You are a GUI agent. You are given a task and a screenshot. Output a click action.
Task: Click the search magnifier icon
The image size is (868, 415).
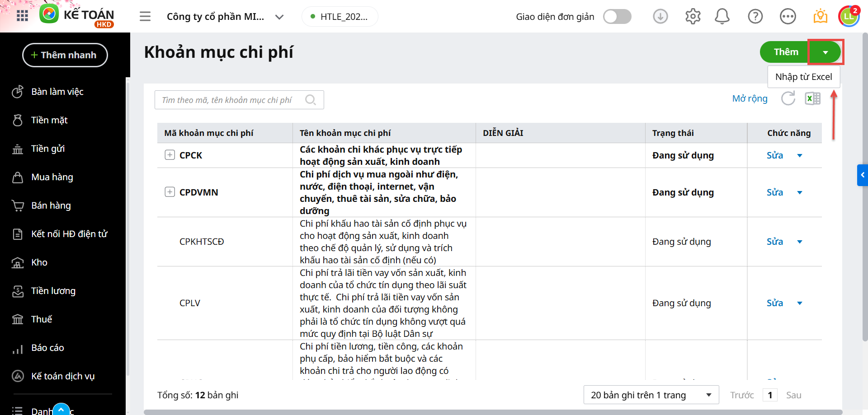(x=311, y=100)
